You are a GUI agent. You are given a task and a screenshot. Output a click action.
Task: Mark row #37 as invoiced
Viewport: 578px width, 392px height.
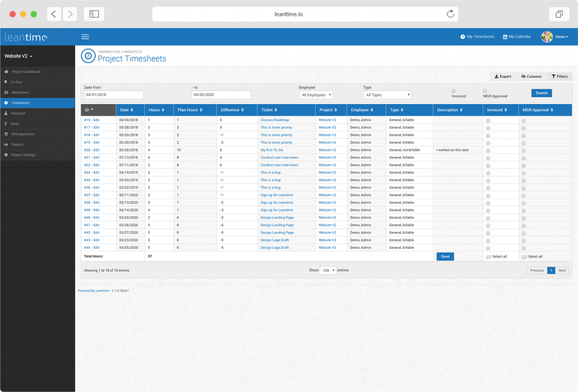tap(488, 196)
